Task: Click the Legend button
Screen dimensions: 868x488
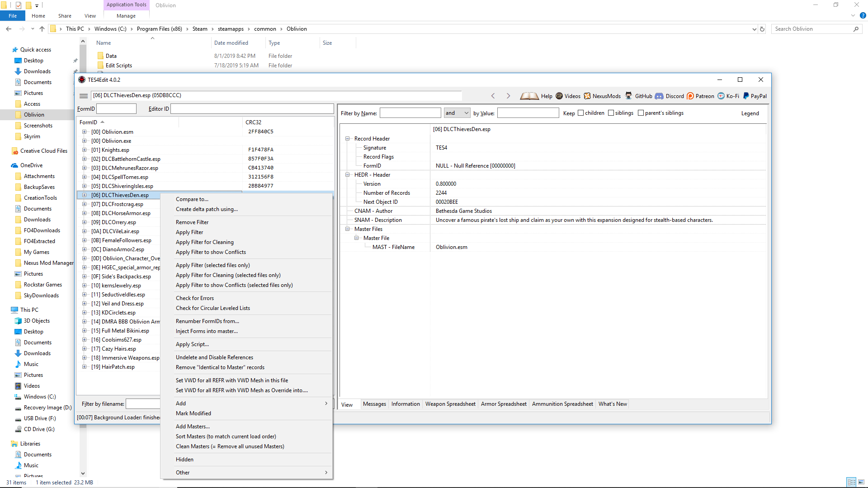Action: (750, 113)
